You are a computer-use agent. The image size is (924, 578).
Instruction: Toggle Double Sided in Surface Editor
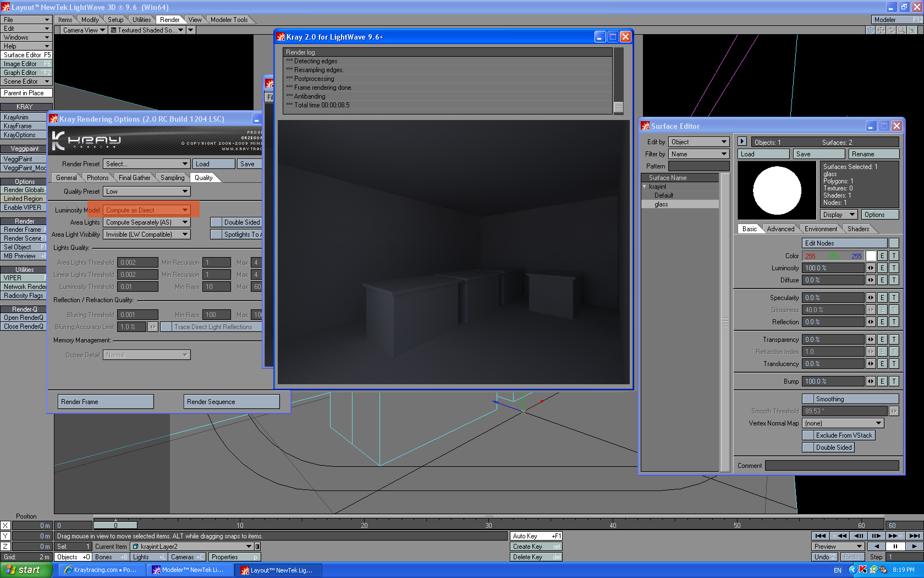[808, 448]
